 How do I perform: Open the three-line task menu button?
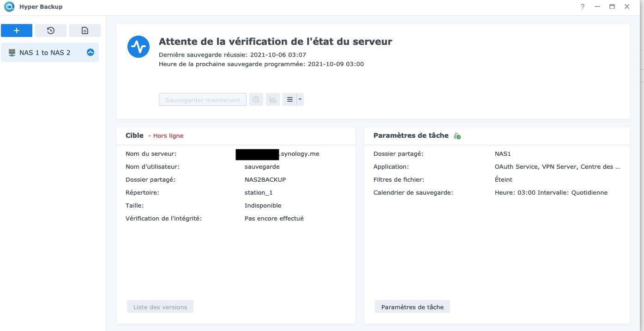click(x=289, y=99)
